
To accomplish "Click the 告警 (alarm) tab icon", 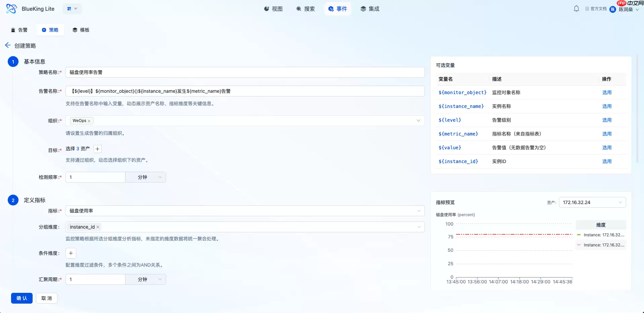I will pyautogui.click(x=13, y=30).
